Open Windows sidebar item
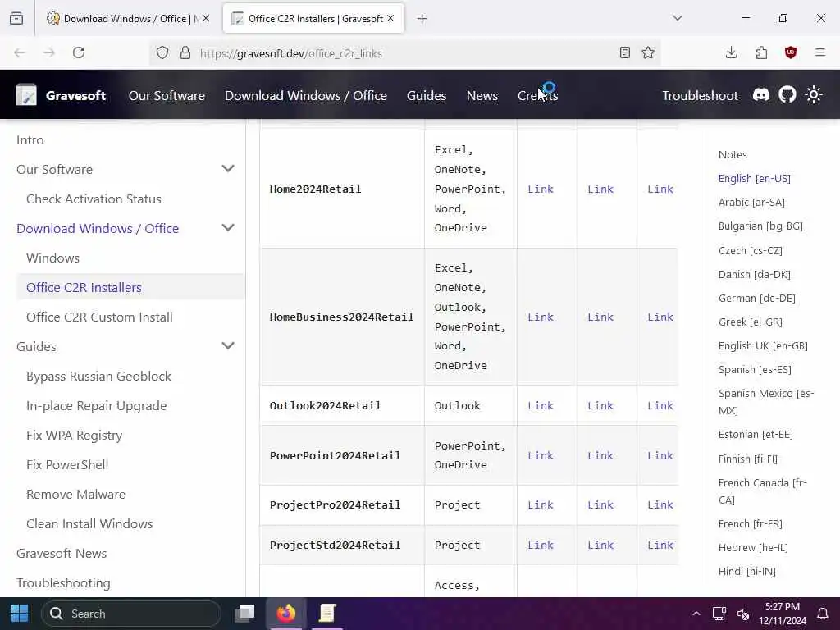Viewport: 840px width, 630px height. point(53,258)
